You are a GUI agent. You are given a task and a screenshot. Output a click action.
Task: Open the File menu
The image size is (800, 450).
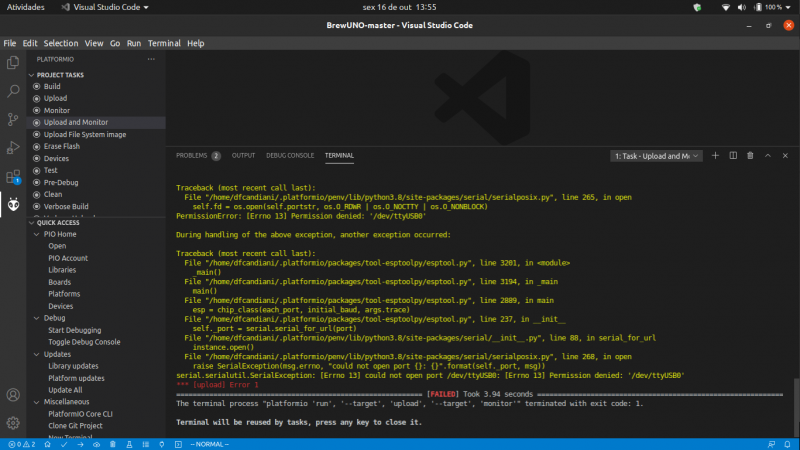(x=10, y=43)
